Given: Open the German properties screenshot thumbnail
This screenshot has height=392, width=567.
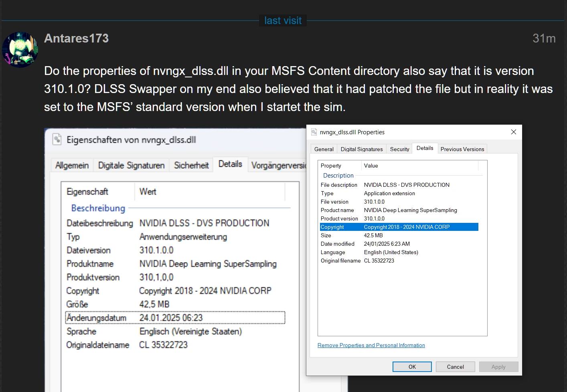Looking at the screenshot, I should [x=176, y=260].
